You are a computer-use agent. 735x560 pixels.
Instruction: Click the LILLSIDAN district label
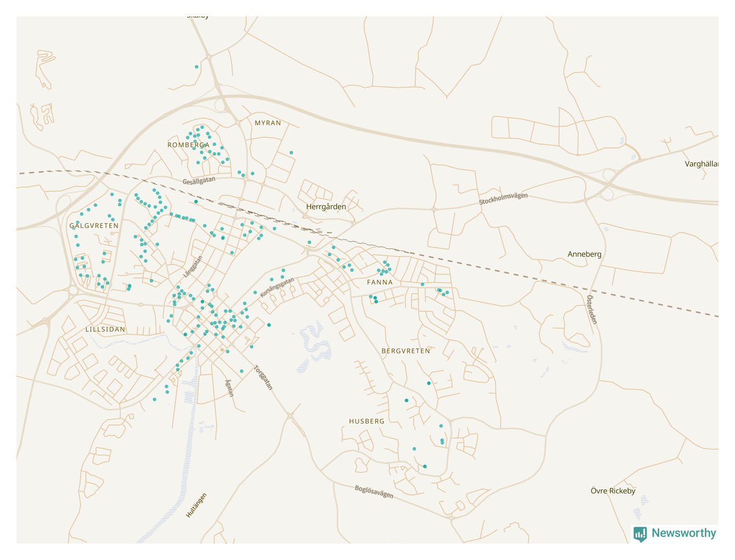point(105,330)
